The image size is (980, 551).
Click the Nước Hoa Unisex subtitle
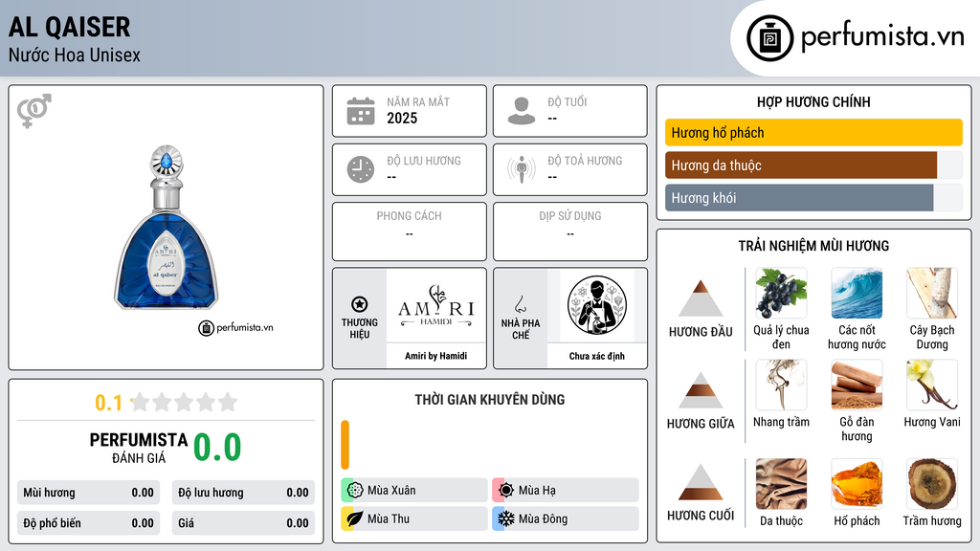(x=75, y=55)
